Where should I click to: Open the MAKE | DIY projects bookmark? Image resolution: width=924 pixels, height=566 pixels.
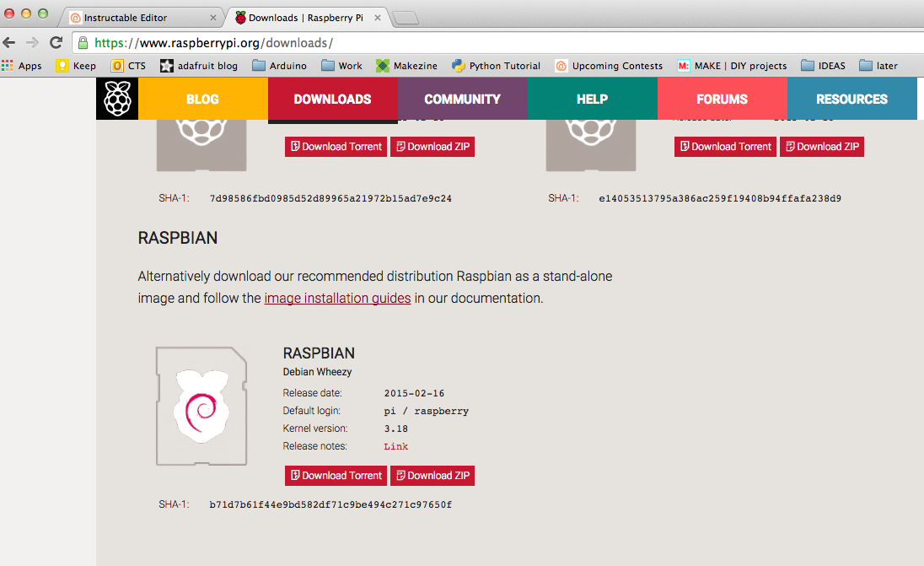[732, 66]
